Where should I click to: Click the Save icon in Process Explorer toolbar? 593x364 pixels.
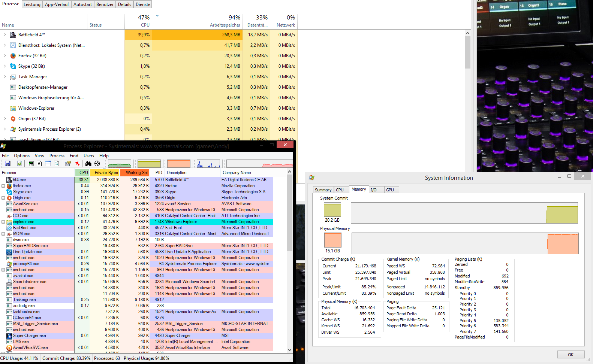[7, 164]
